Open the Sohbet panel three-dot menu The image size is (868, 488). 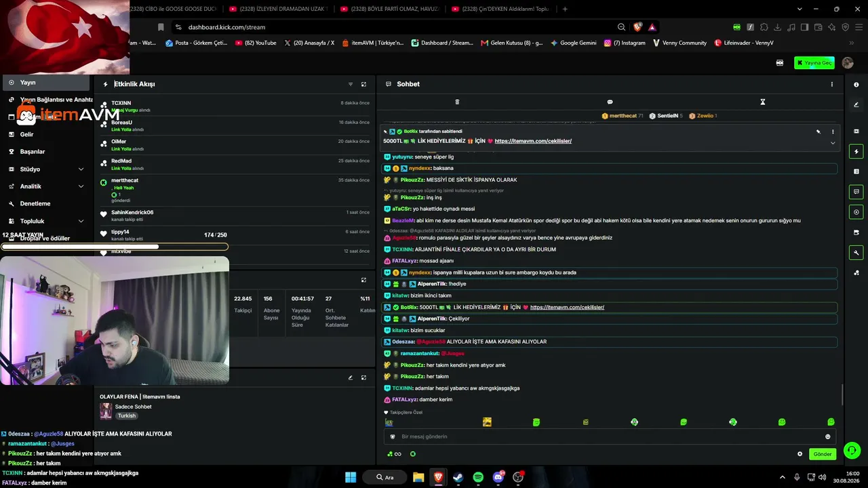click(x=832, y=84)
